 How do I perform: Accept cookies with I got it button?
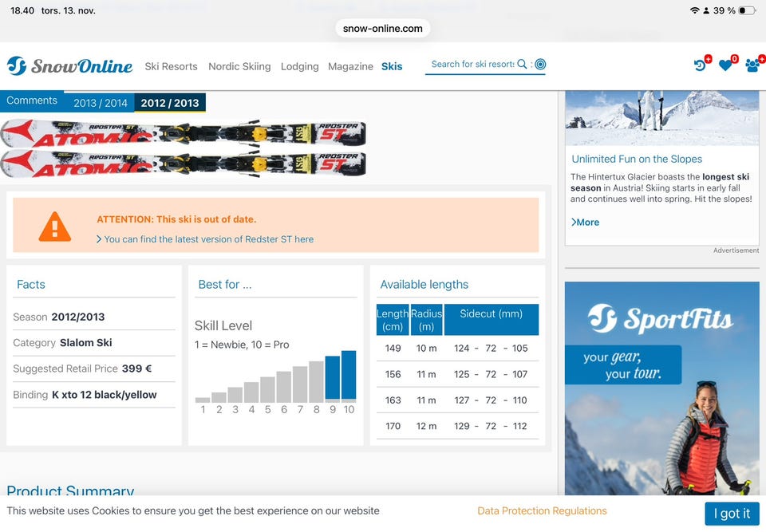(732, 514)
